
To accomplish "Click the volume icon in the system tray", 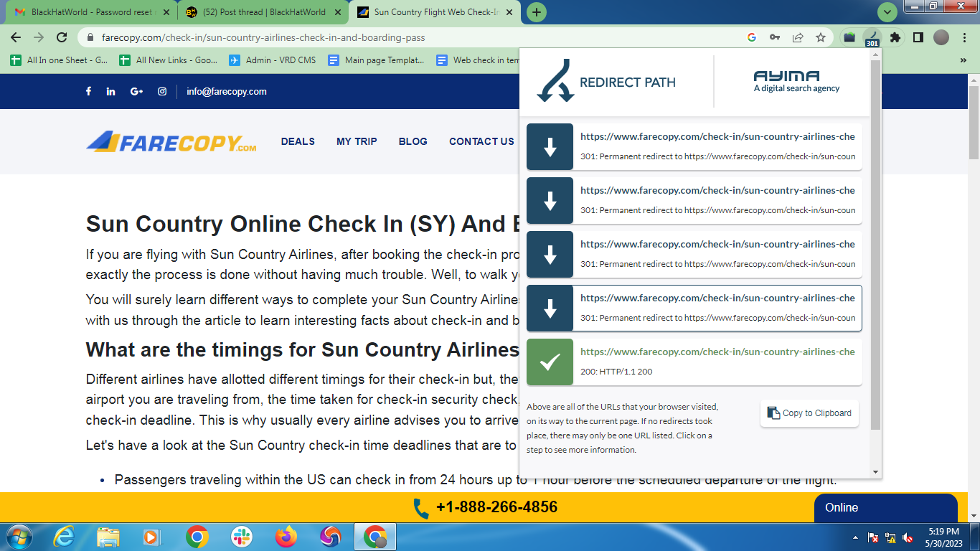I will click(908, 537).
